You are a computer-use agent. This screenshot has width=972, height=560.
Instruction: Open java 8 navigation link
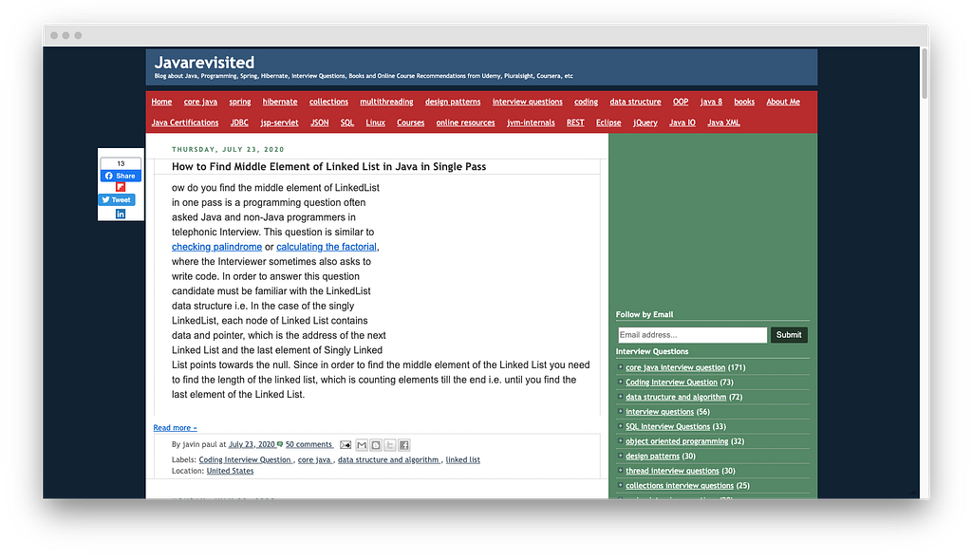(711, 102)
